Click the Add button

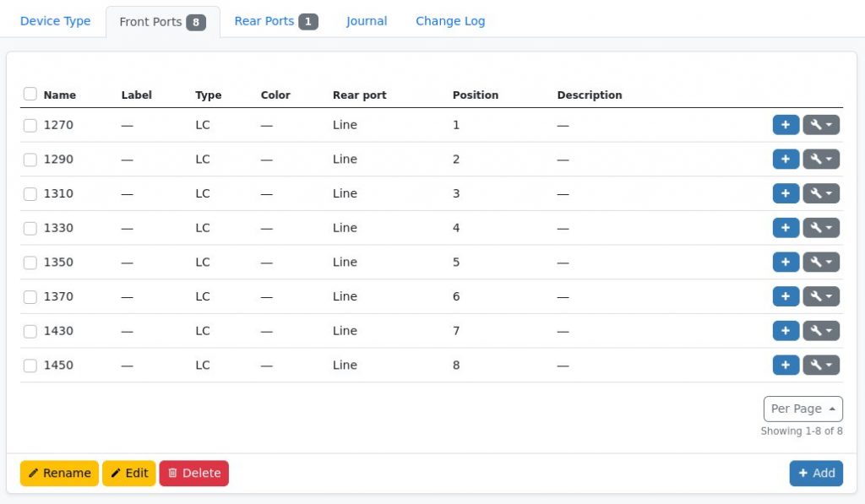click(815, 473)
